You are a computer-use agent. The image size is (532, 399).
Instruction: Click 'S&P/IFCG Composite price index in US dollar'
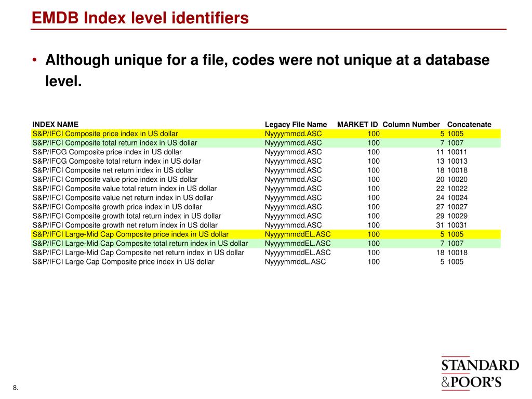point(107,152)
